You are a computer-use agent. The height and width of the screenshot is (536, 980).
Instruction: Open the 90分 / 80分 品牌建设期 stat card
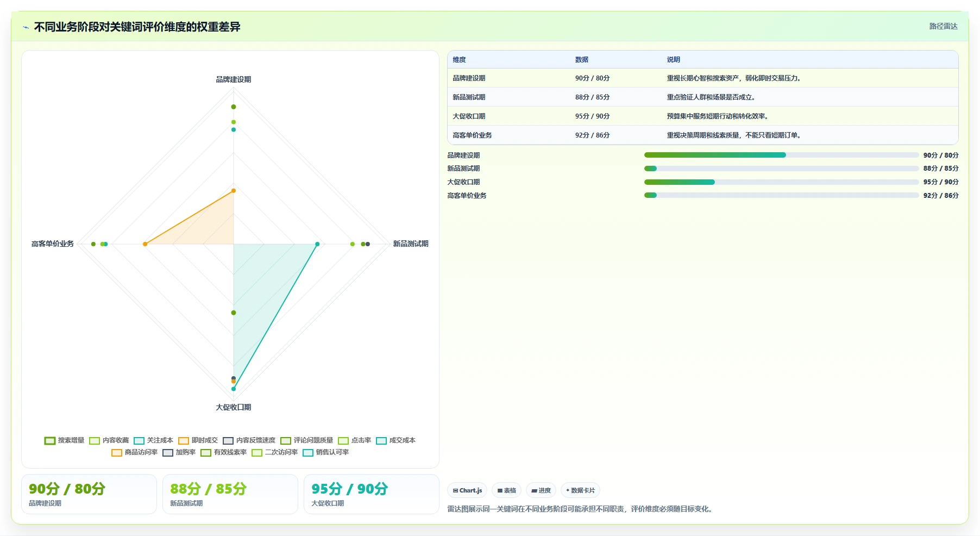(89, 494)
